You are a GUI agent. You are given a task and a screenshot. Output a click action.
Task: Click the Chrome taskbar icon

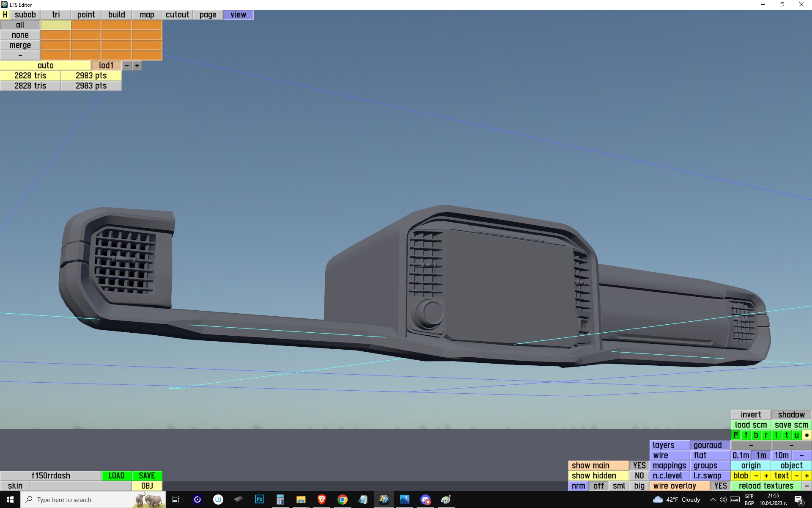click(x=342, y=500)
